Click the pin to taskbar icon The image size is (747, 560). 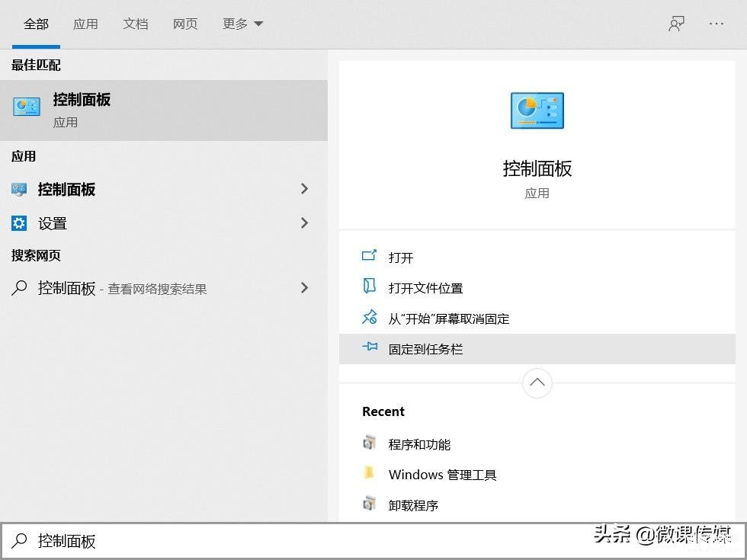[369, 347]
